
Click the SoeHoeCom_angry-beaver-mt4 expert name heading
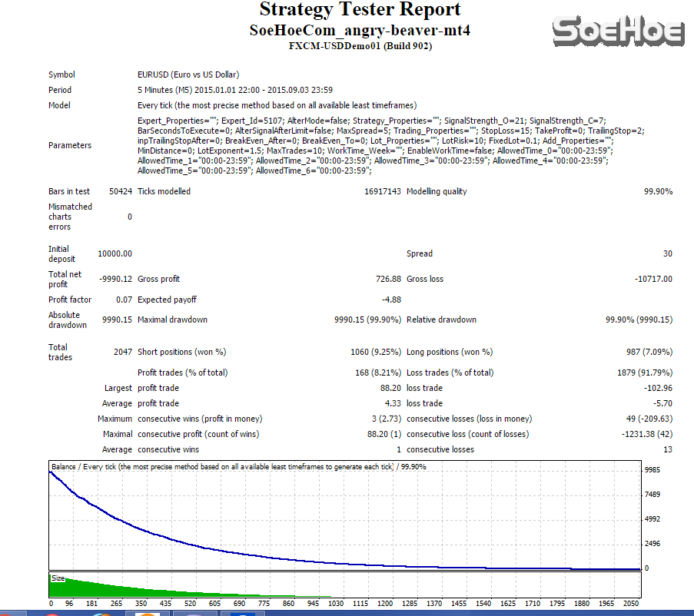click(360, 31)
